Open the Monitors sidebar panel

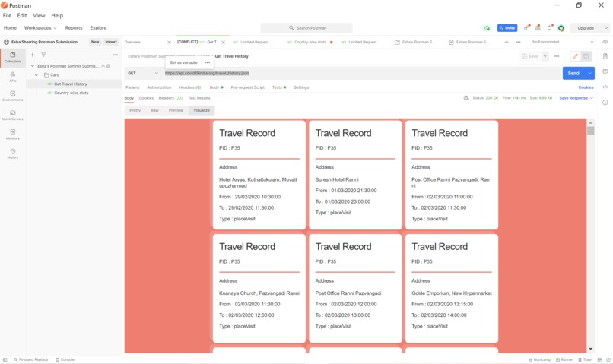click(12, 135)
